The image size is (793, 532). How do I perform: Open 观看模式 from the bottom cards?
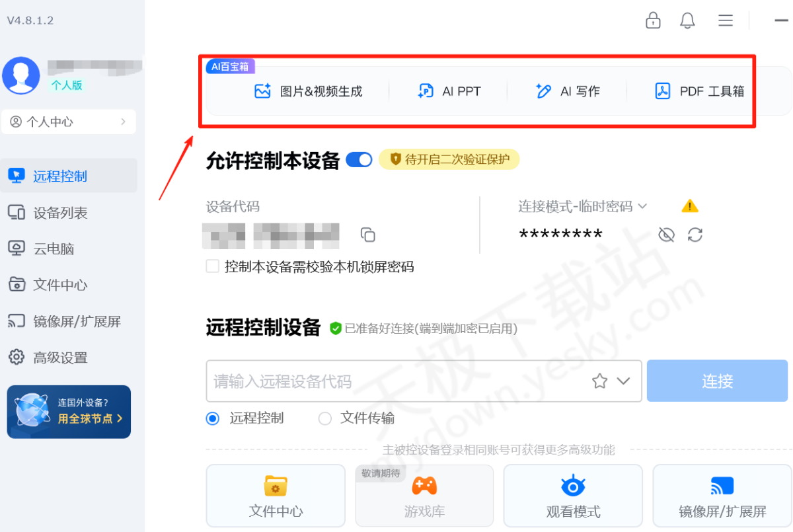(572, 496)
